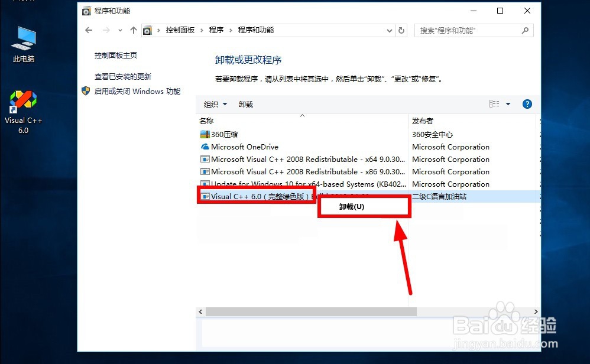Expand more view options arrow

(x=508, y=104)
